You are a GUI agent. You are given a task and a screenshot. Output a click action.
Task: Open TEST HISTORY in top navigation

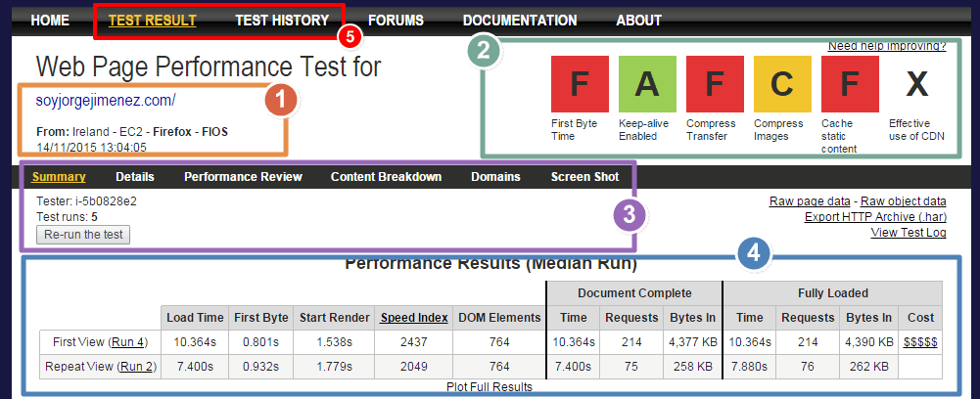282,21
